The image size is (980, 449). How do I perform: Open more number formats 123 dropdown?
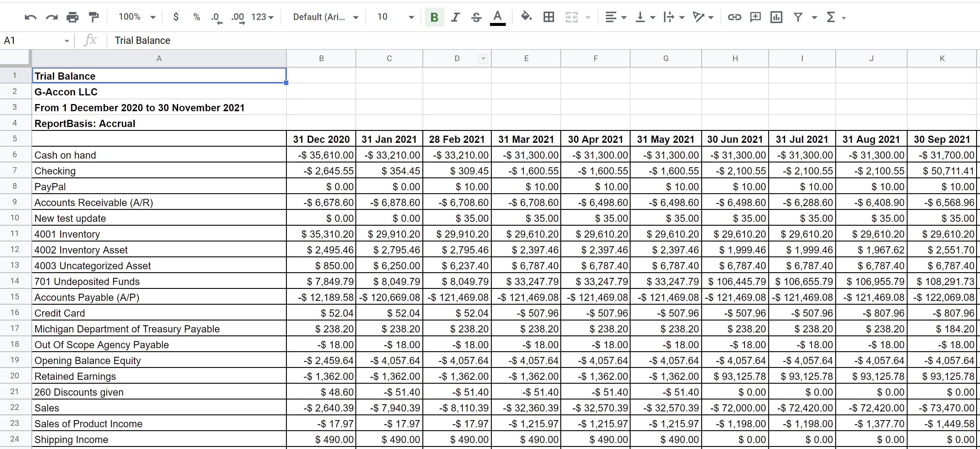click(x=262, y=17)
